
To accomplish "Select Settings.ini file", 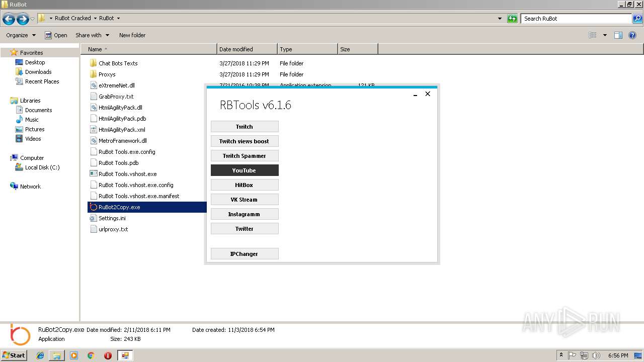I will click(x=112, y=218).
